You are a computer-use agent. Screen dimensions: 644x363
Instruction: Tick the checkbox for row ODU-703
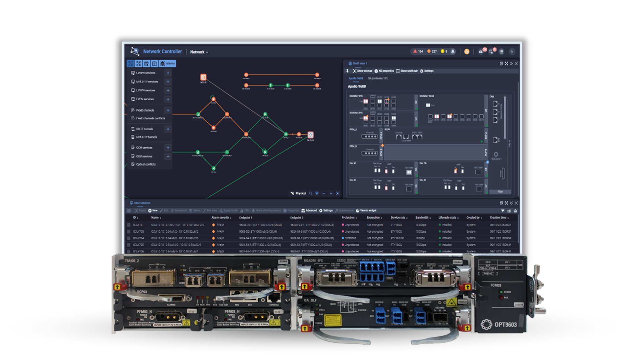(x=129, y=232)
